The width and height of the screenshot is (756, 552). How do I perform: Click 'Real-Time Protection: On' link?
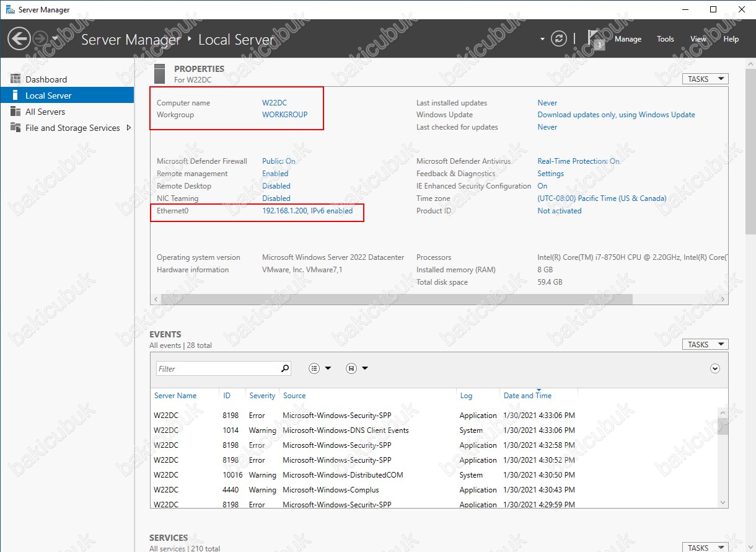point(578,161)
